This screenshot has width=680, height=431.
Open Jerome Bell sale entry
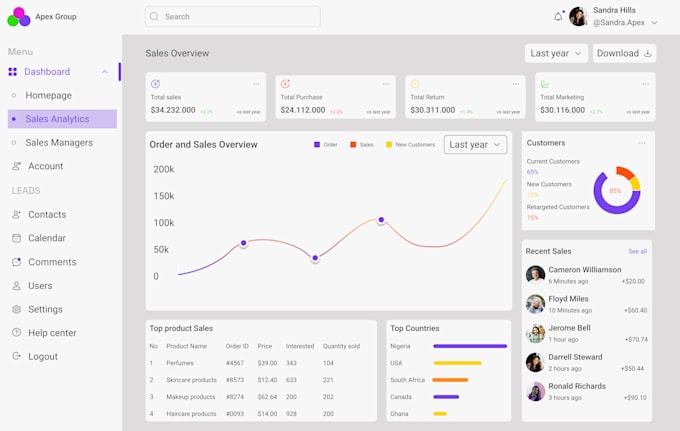(586, 333)
